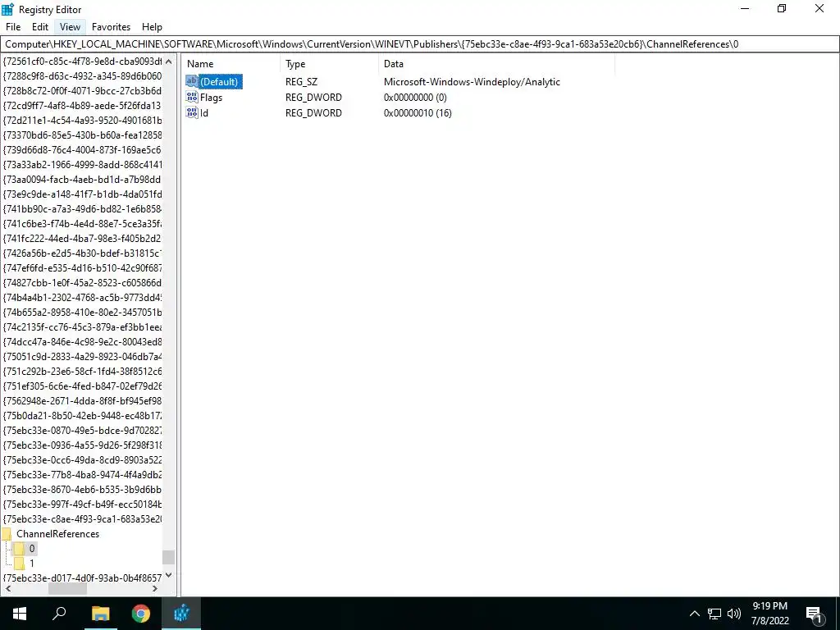This screenshot has height=630, width=840.
Task: Select the Id value name
Action: 204,113
